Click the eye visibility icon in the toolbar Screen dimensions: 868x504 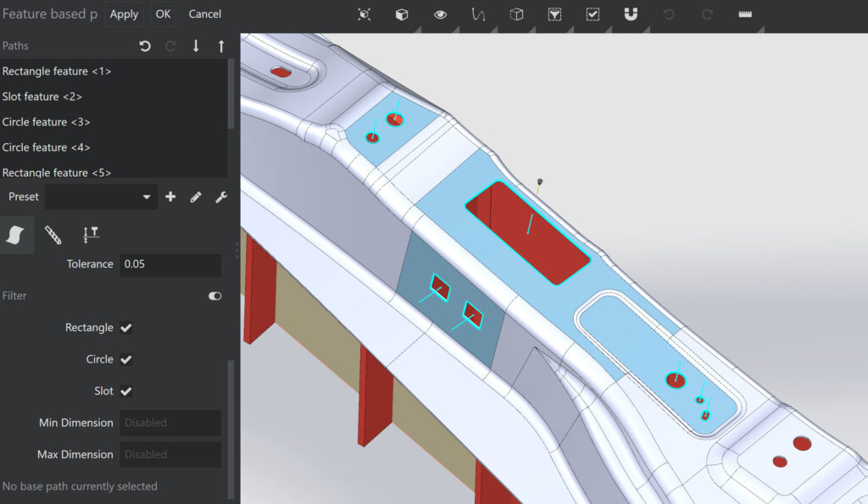(440, 14)
